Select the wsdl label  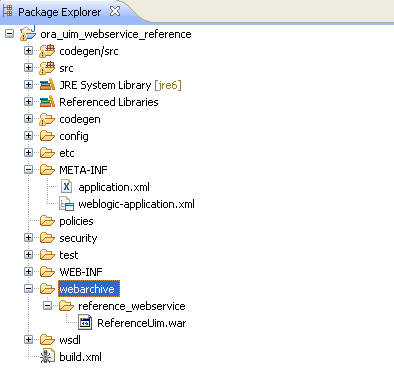tap(70, 340)
